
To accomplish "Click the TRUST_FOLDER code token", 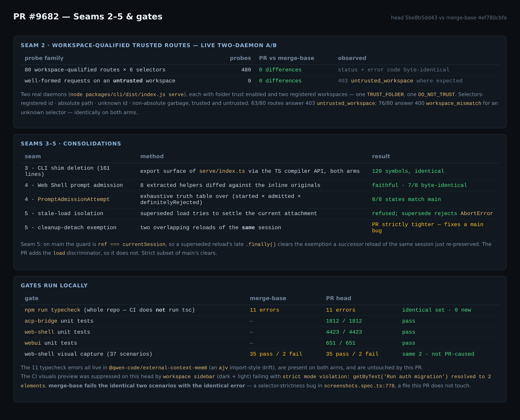I will click(385, 95).
